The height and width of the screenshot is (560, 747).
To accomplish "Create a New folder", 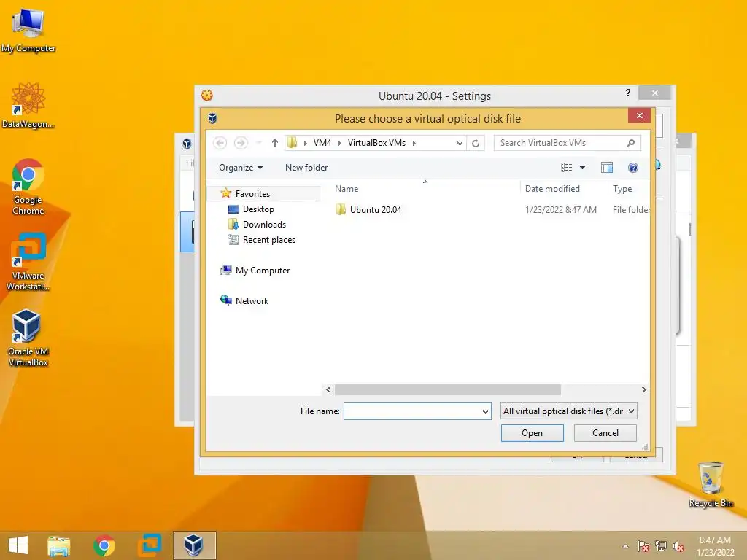I will pyautogui.click(x=306, y=168).
